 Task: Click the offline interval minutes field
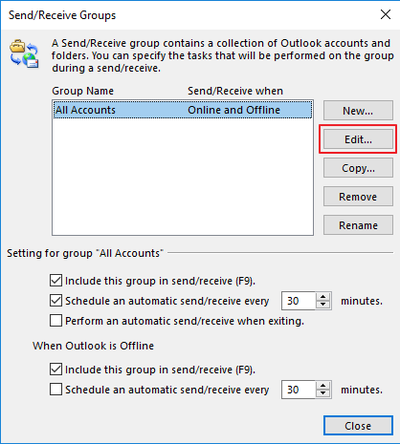tap(299, 389)
